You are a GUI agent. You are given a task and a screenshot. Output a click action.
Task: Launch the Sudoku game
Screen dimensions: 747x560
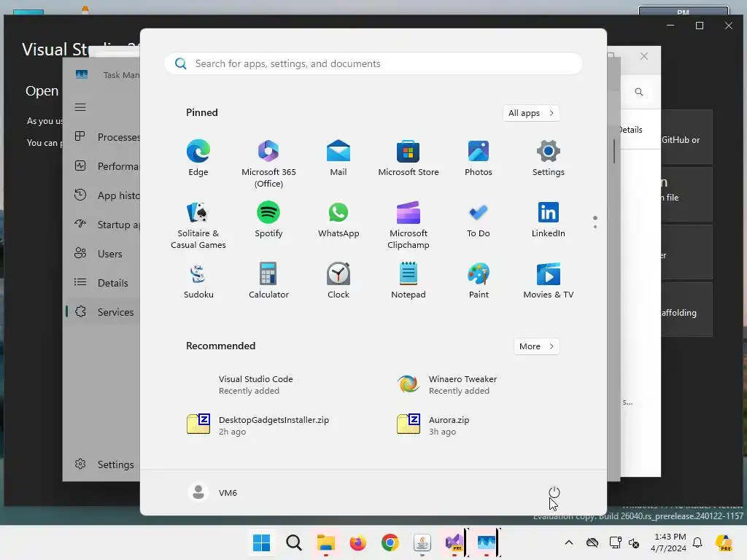(198, 281)
